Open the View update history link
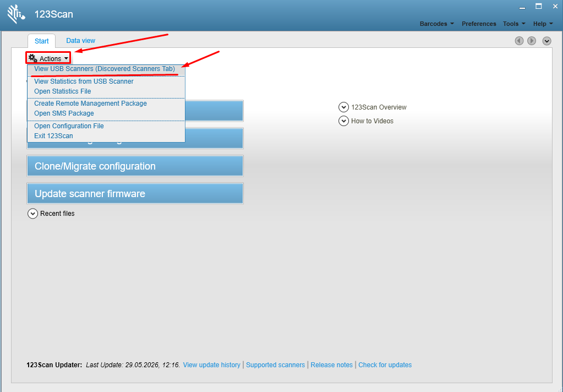This screenshot has height=392, width=563. click(211, 364)
